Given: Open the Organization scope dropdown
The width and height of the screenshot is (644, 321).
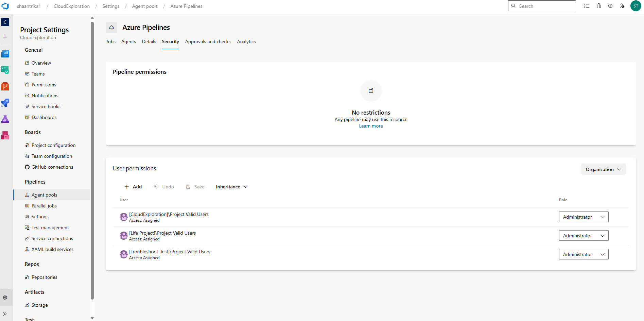Looking at the screenshot, I should click(604, 169).
